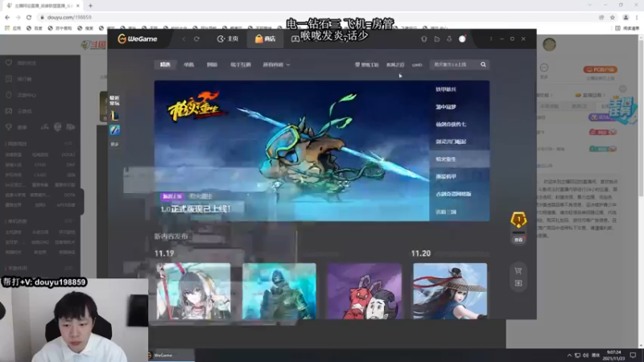Image resolution: width=644 pixels, height=362 pixels.
Task: Click the magnifier search icon in the store
Action: coord(484,64)
